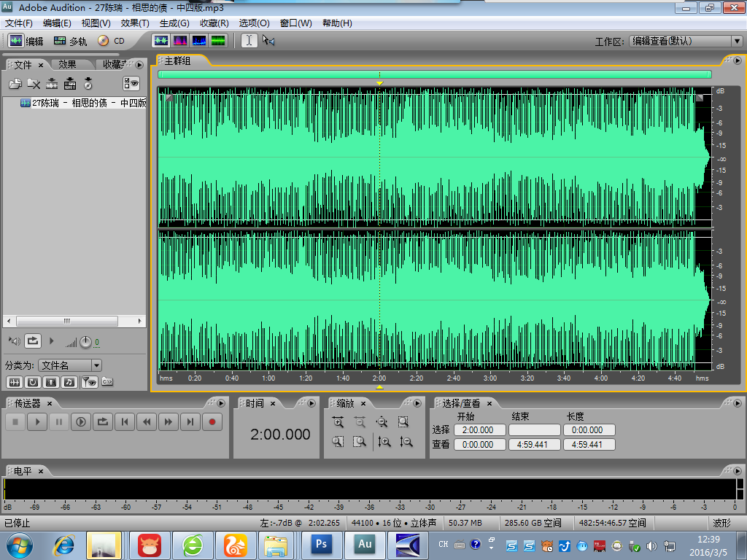Open Files panel options menu arrow

click(x=139, y=65)
